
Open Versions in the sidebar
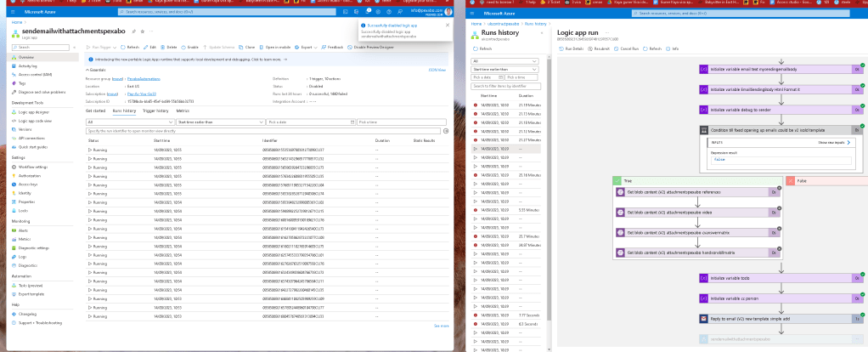(25, 129)
